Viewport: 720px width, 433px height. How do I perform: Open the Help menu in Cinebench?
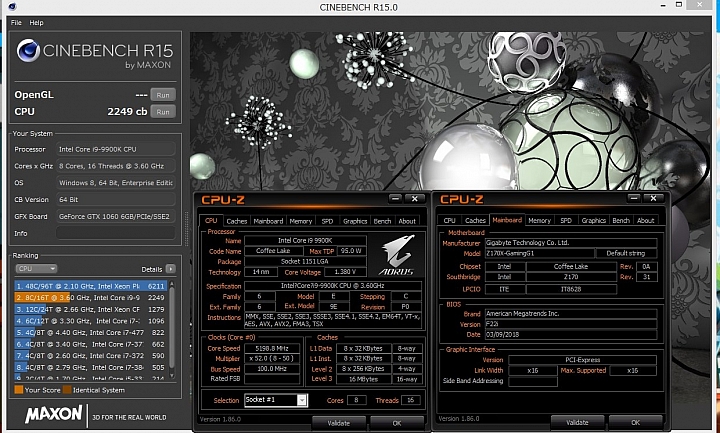point(36,22)
